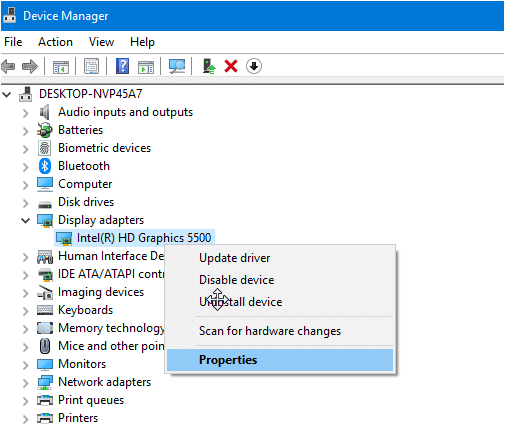Image resolution: width=505 pixels, height=427 pixels.
Task: Collapse the DESKTOP-NVP45A7 root node
Action: pos(7,94)
